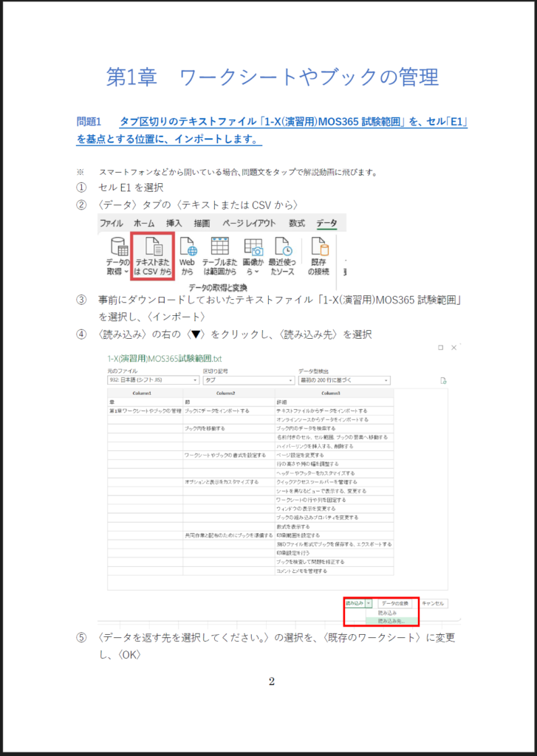Click the document icon beside データ型検出
Viewport: 537px width, 756px height.
point(443,381)
